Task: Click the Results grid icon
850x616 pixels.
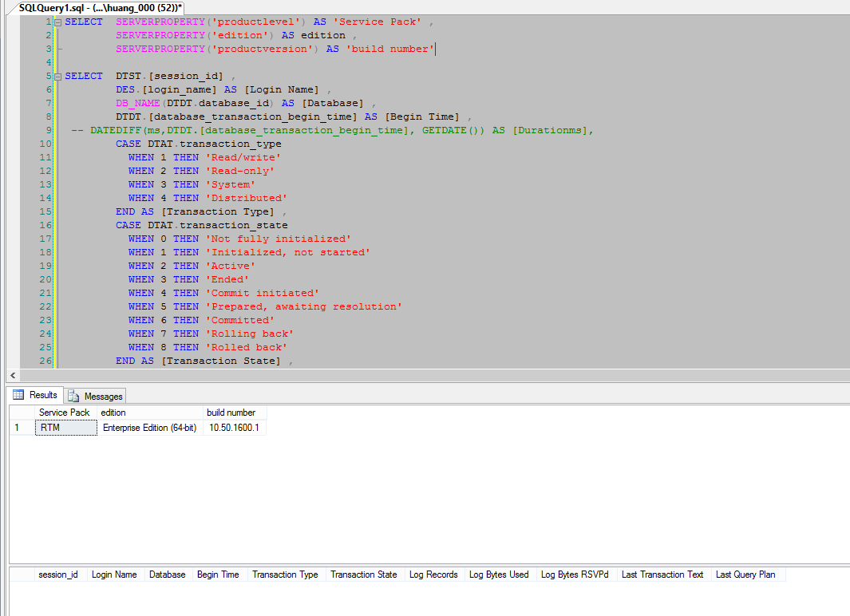Action: (18, 395)
